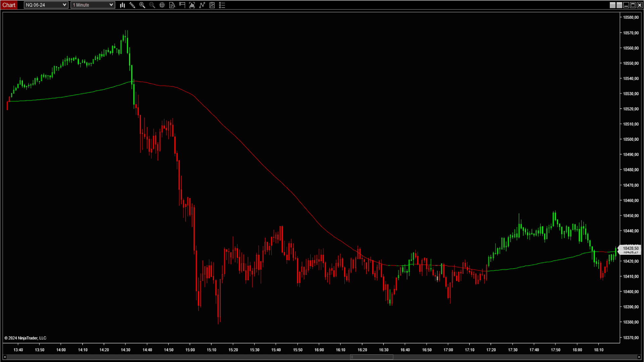Viewport: 644px width, 362px height.
Task: Open the 1 Minute interval dropdown
Action: (93, 5)
